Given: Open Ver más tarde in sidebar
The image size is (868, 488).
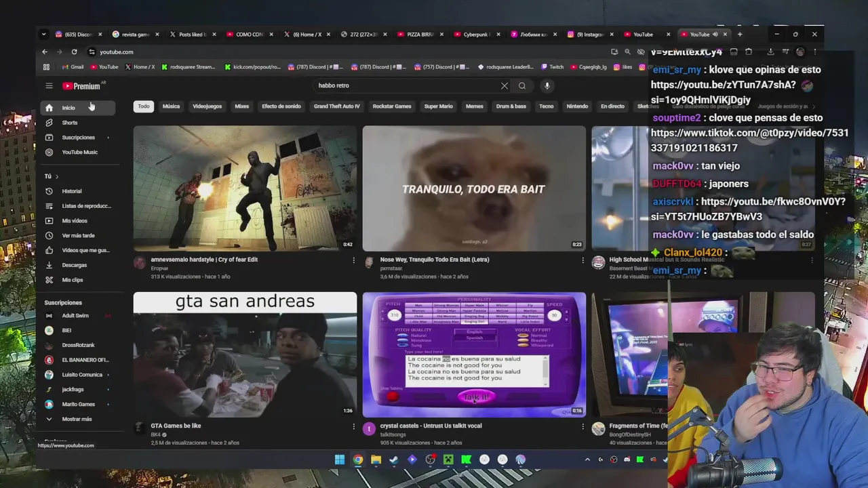Looking at the screenshot, I should coord(77,236).
